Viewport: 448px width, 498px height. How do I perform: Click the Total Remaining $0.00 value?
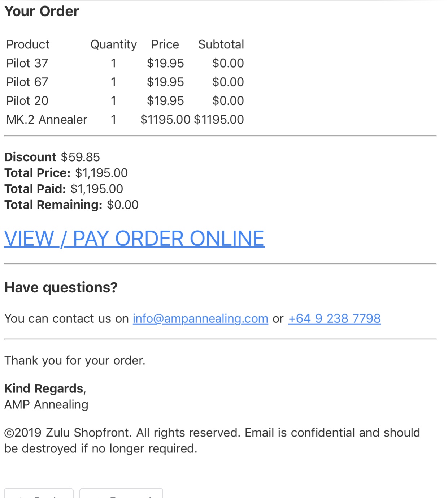(x=123, y=205)
